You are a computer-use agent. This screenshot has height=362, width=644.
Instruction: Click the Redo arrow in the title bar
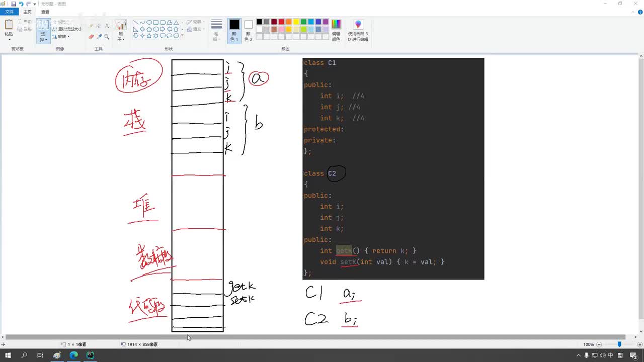click(29, 4)
